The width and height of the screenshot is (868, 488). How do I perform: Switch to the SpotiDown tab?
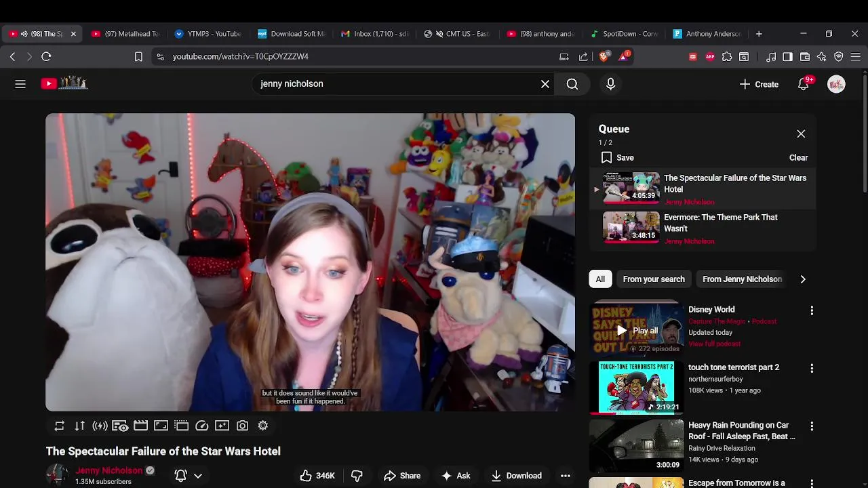pyautogui.click(x=624, y=34)
